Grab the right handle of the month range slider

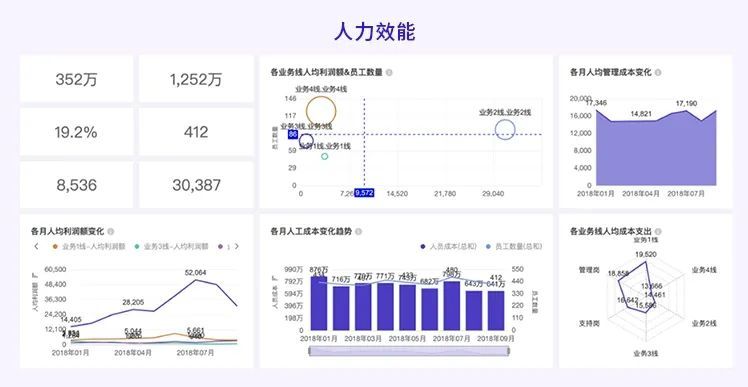[508, 351]
